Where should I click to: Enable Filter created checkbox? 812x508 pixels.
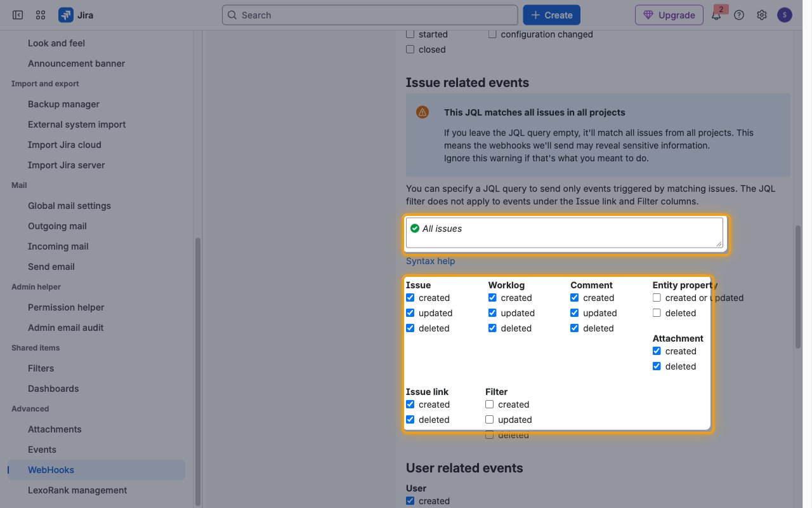point(489,404)
